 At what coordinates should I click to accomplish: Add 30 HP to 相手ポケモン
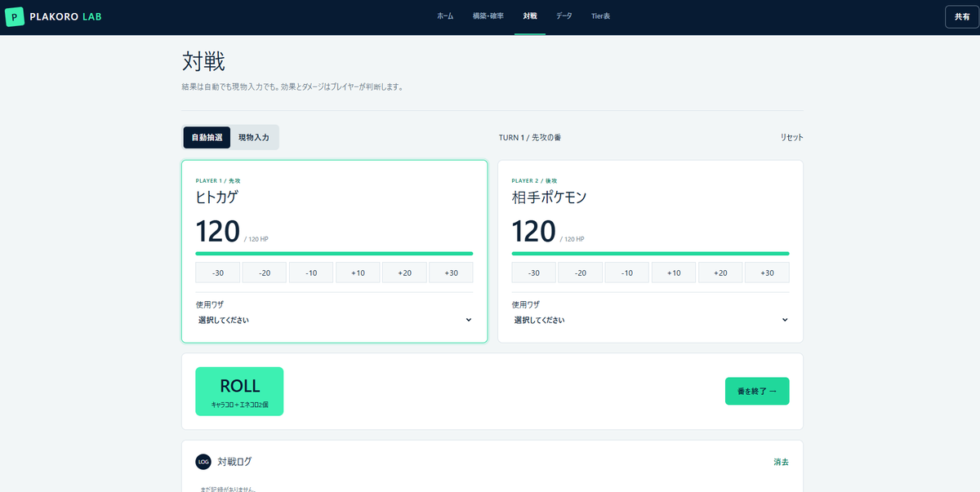[x=767, y=273]
